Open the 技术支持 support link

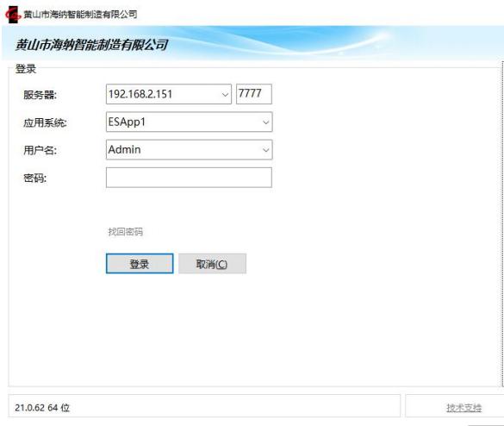coord(464,408)
